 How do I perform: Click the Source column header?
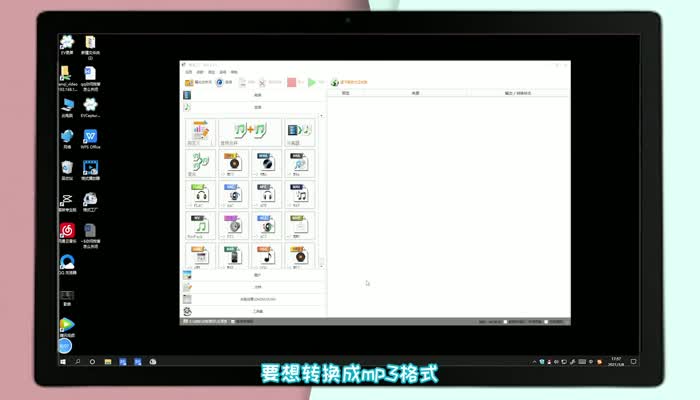pos(416,93)
